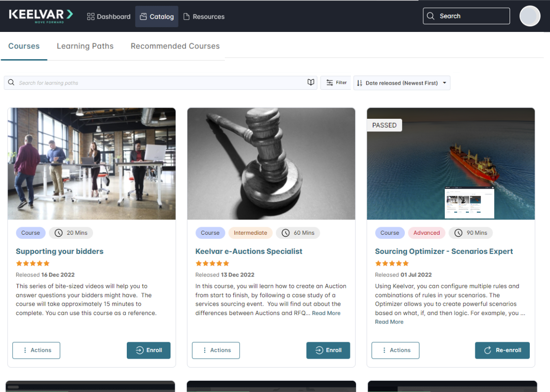Click the star rating for e-Auctions Specialist

tap(212, 263)
